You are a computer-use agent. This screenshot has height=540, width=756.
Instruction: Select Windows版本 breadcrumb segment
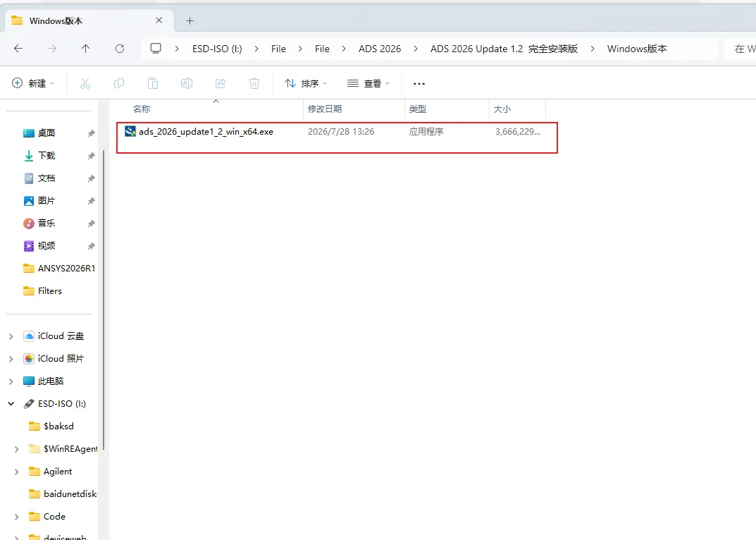click(x=637, y=49)
